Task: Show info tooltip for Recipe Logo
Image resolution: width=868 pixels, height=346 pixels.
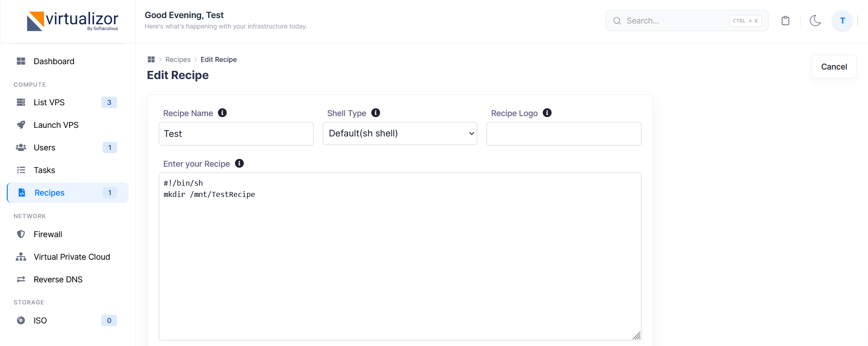Action: (547, 113)
